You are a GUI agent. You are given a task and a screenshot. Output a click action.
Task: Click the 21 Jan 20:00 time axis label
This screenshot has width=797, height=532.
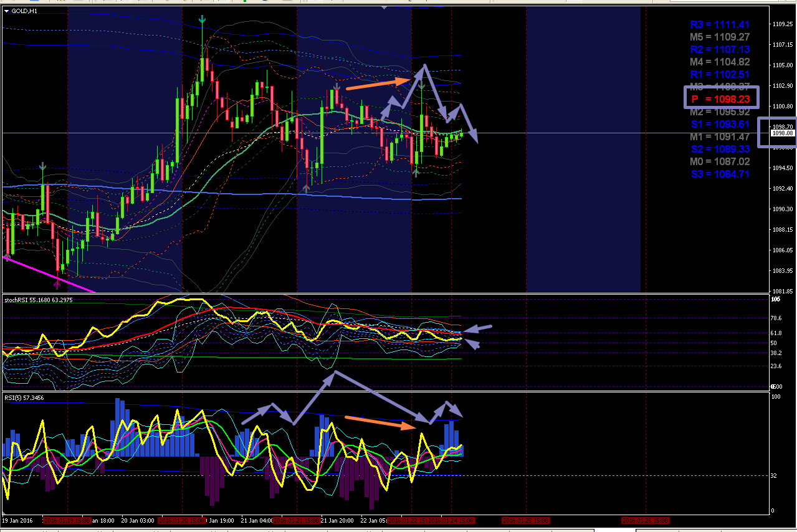tap(337, 520)
